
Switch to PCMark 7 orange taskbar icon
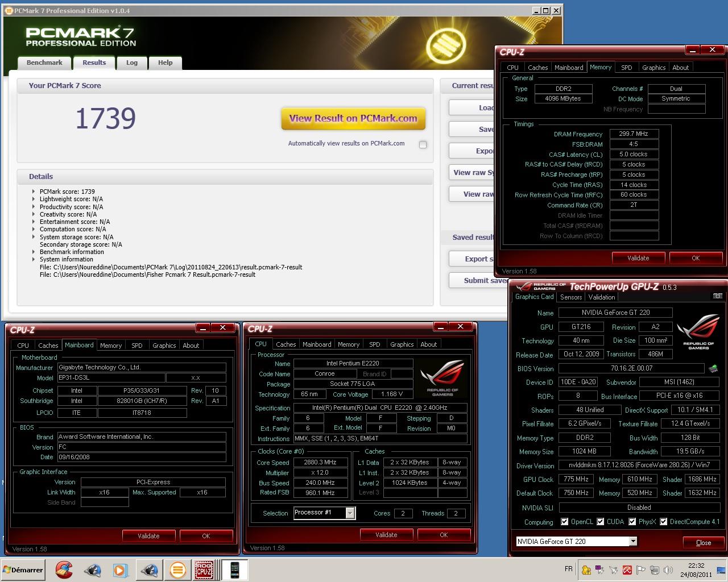coord(177,570)
